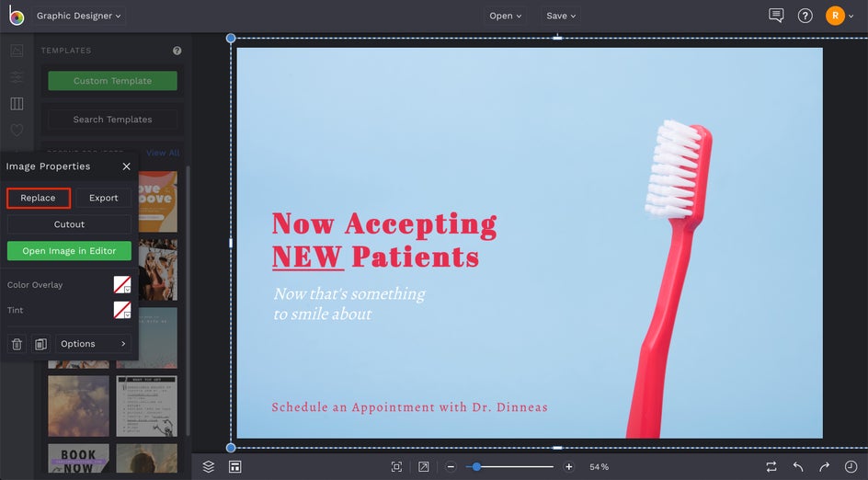Open the Image Manager sidebar icon
Viewport: 868px width, 480px height.
(x=17, y=51)
